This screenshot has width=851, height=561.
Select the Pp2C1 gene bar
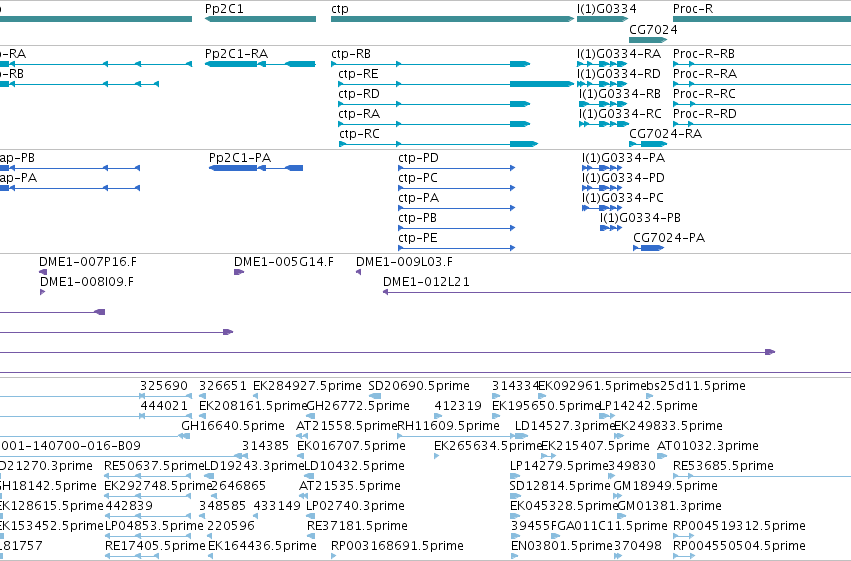click(x=261, y=19)
